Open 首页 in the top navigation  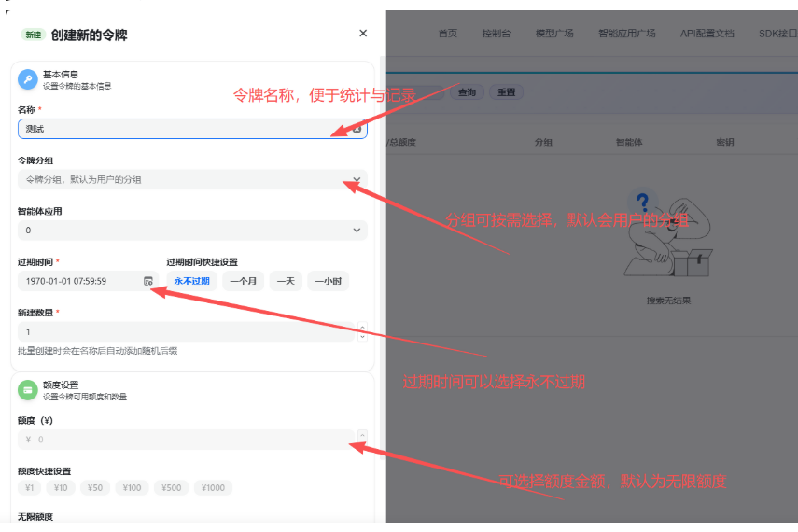448,34
